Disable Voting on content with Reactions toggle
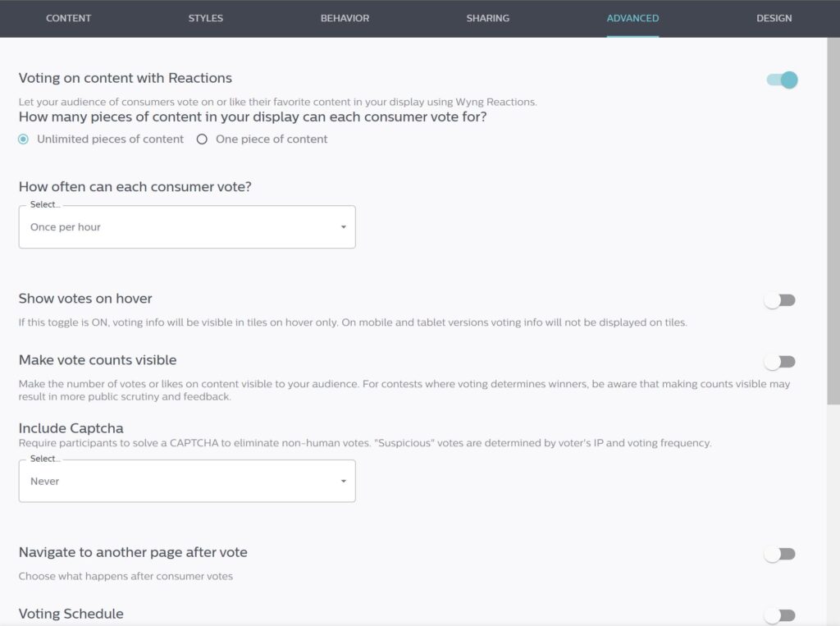Image resolution: width=840 pixels, height=626 pixels. [782, 80]
